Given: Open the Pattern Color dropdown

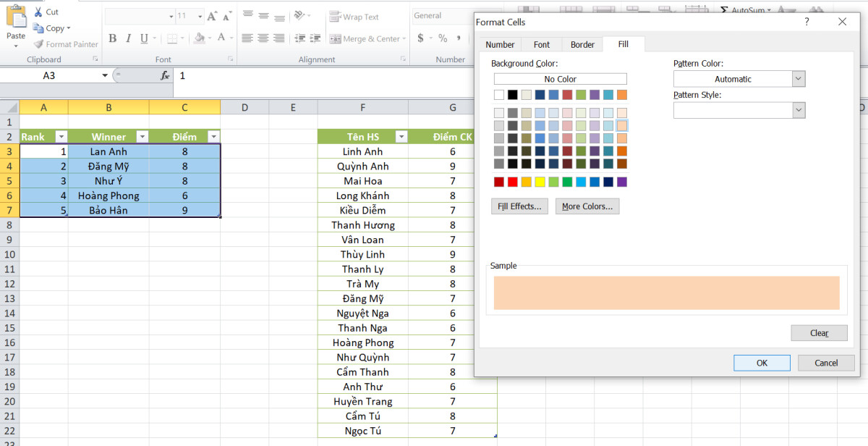Looking at the screenshot, I should click(x=797, y=78).
